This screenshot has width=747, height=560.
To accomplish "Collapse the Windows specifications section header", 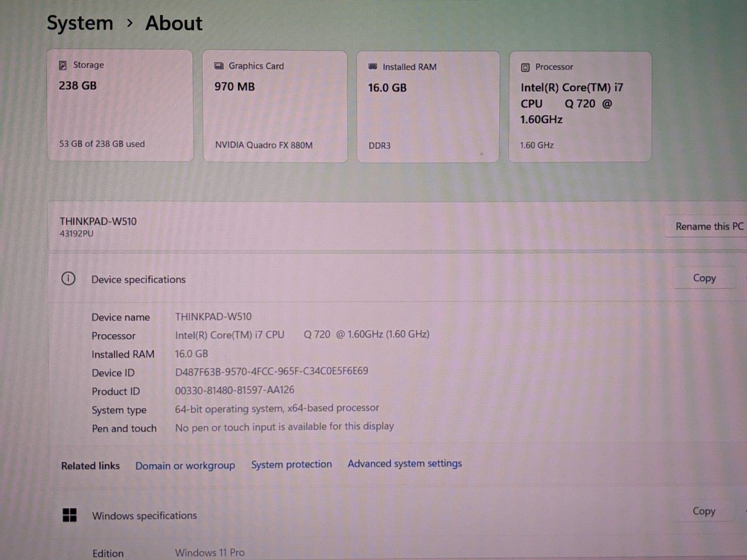I will click(397, 514).
